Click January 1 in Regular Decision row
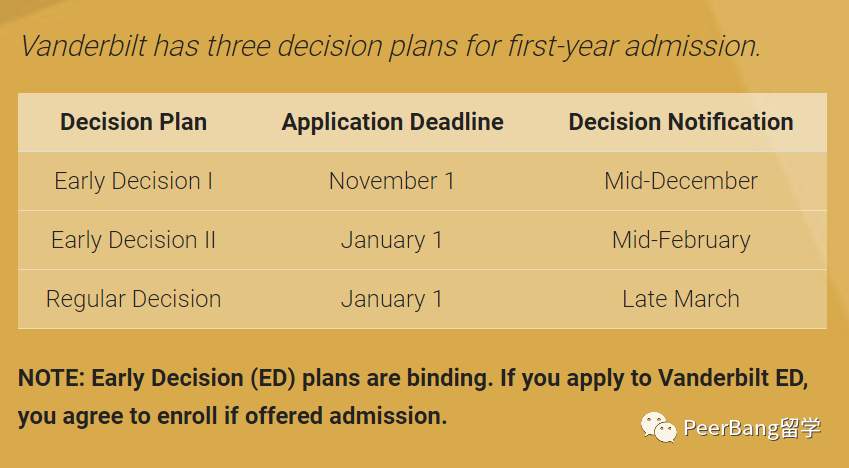The image size is (849, 468). point(392,299)
